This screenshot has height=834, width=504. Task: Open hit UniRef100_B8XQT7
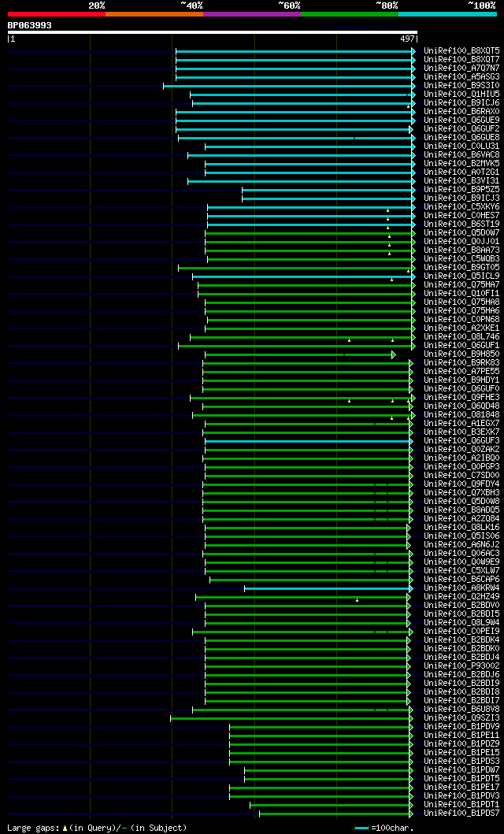462,59
